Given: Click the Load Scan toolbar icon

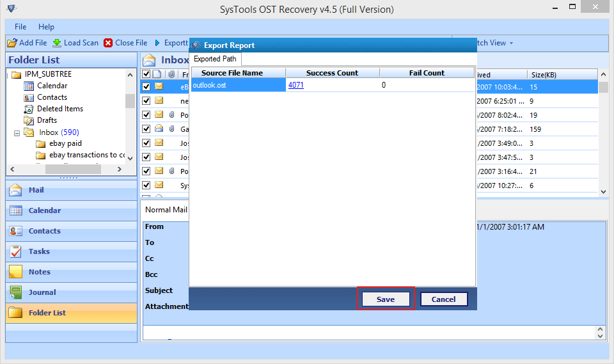Looking at the screenshot, I should (57, 43).
